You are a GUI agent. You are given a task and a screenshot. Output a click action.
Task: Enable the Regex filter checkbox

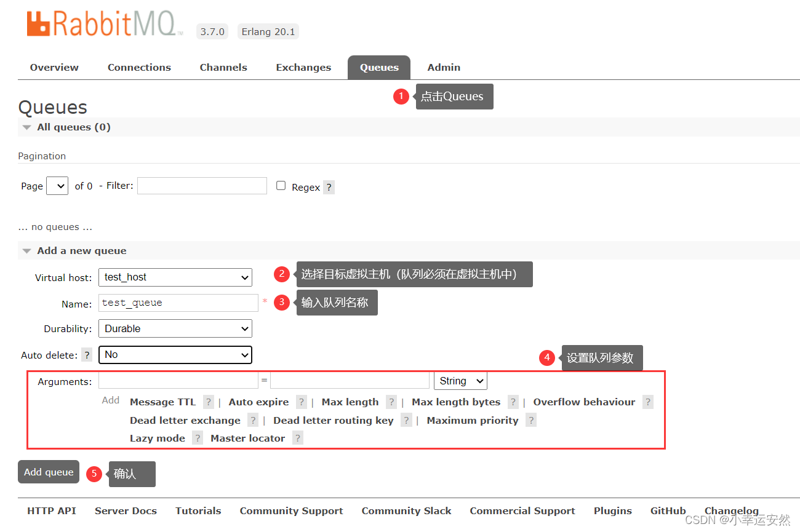pyautogui.click(x=281, y=186)
